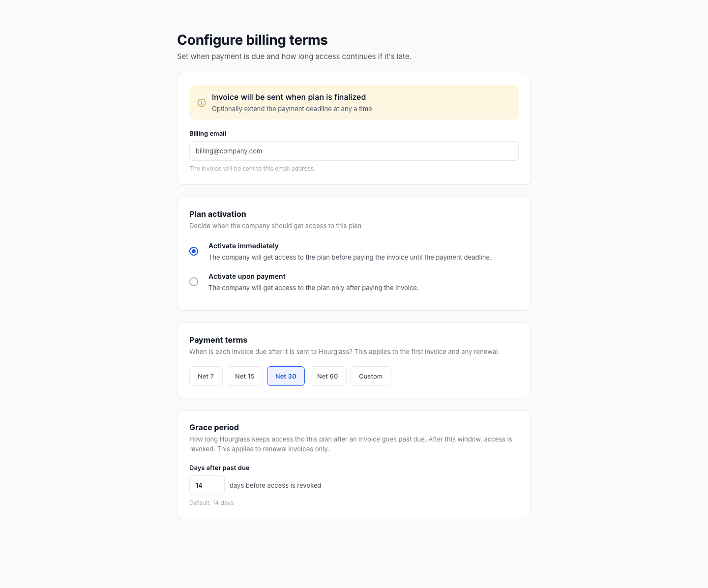Screen dimensions: 708x588
Task: Click the 'Default: 14 days' hint text
Action: click(x=211, y=502)
